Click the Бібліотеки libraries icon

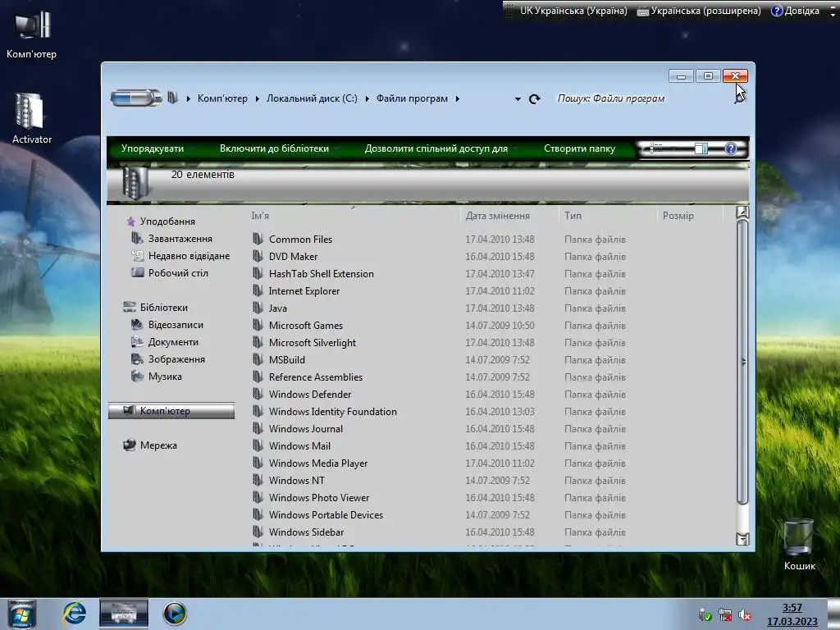coord(129,307)
